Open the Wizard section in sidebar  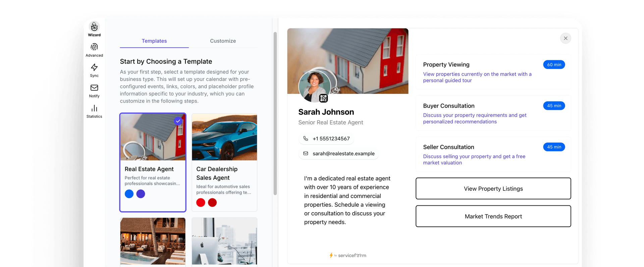pos(94,29)
